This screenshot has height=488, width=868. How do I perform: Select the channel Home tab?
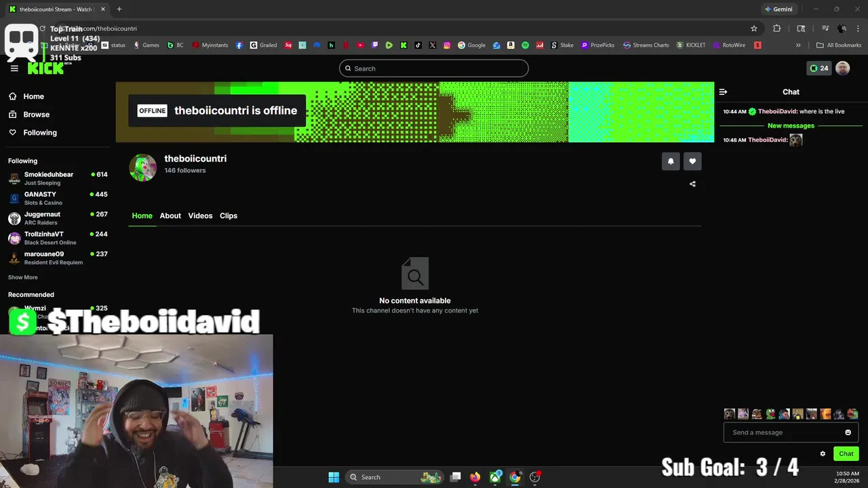click(142, 216)
